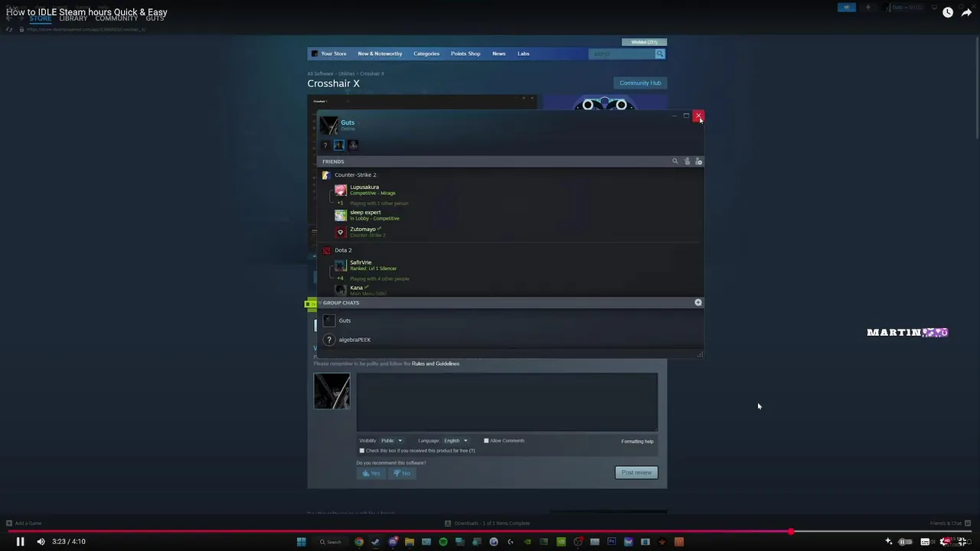
Task: Click the video title text
Action: tap(87, 12)
